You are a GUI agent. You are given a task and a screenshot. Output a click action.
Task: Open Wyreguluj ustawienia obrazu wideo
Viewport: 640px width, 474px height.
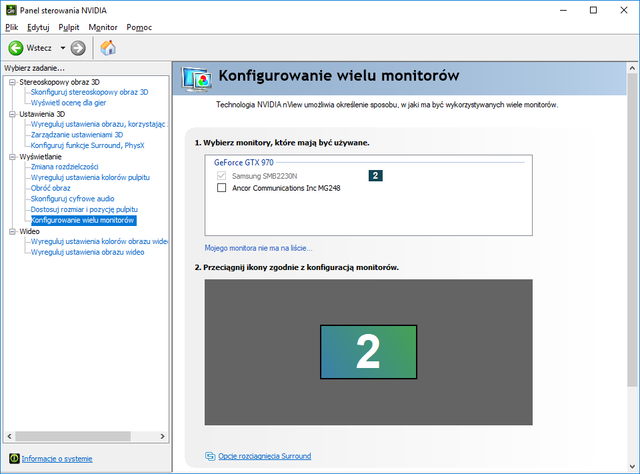[87, 252]
